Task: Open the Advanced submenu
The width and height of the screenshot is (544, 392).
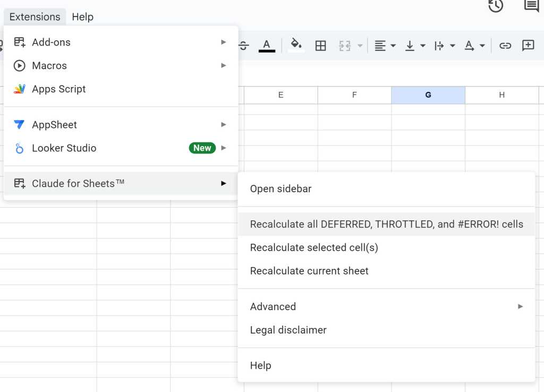Action: pyautogui.click(x=386, y=306)
